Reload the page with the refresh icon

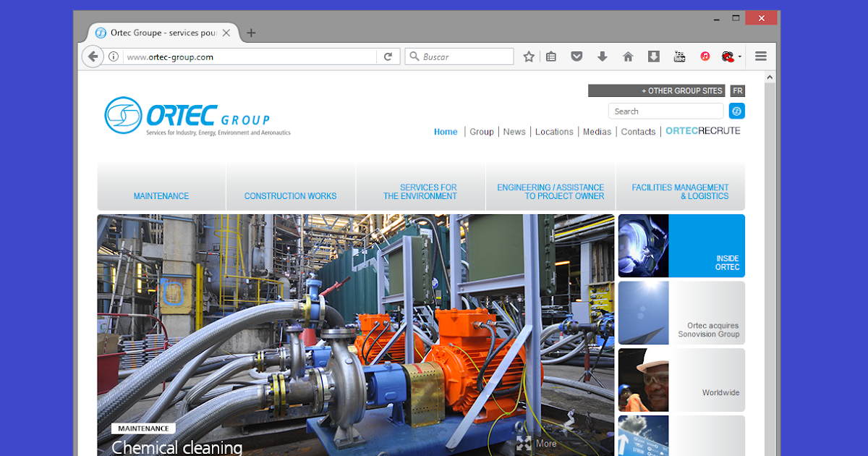(388, 56)
